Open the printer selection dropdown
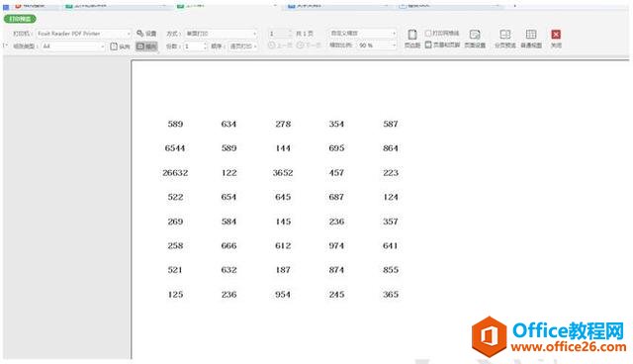This screenshot has height=364, width=633. [x=83, y=34]
